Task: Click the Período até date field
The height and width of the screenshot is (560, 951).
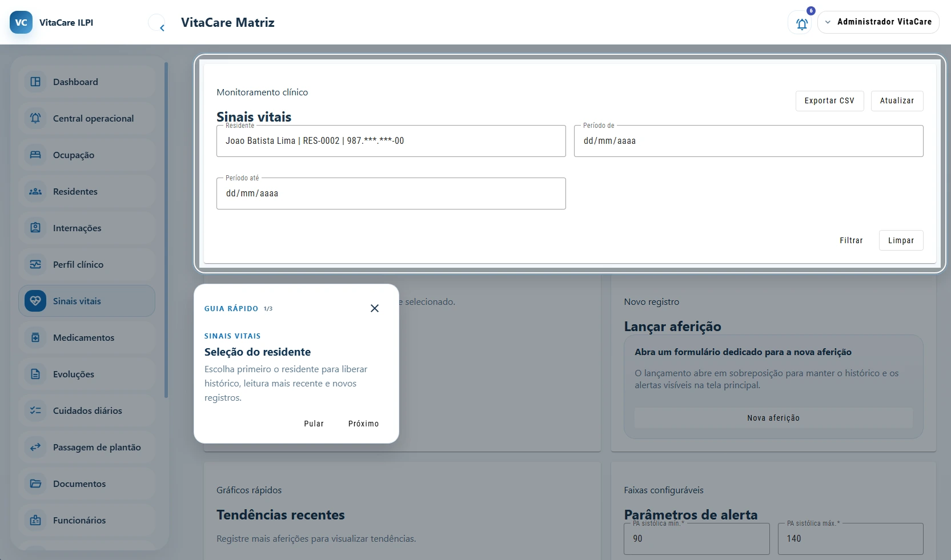Action: point(391,194)
